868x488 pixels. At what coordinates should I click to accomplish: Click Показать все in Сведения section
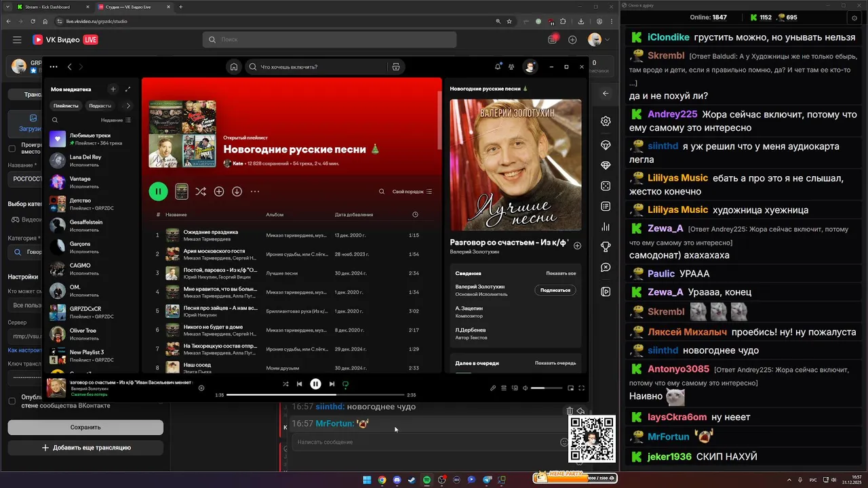561,273
